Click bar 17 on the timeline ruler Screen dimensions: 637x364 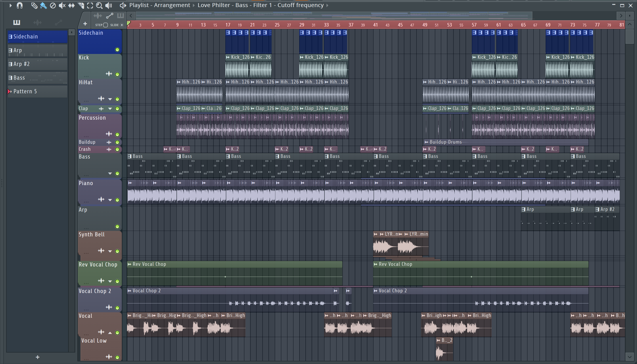pyautogui.click(x=228, y=25)
